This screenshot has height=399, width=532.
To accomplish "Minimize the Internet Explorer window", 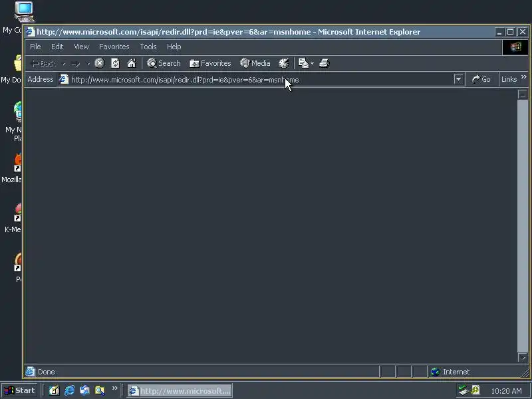I will (499, 32).
